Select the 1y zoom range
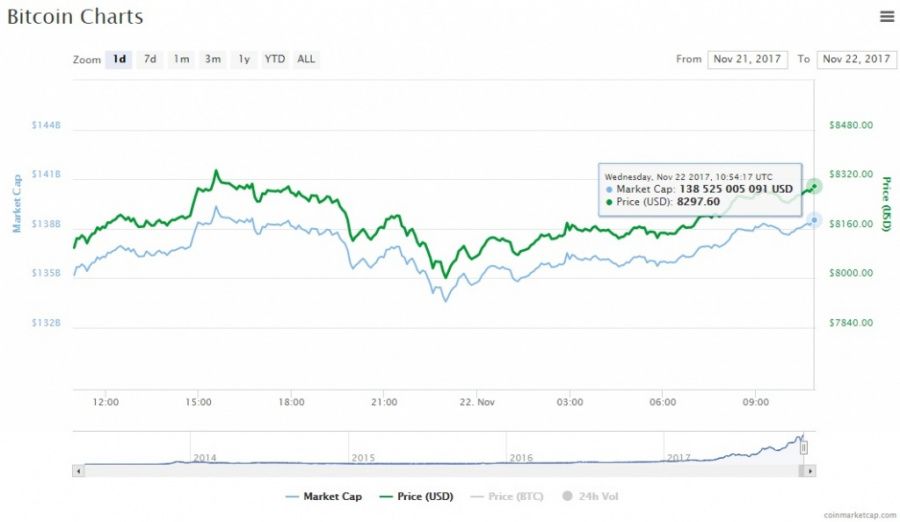Screen dimensions: 900x522 click(x=244, y=59)
